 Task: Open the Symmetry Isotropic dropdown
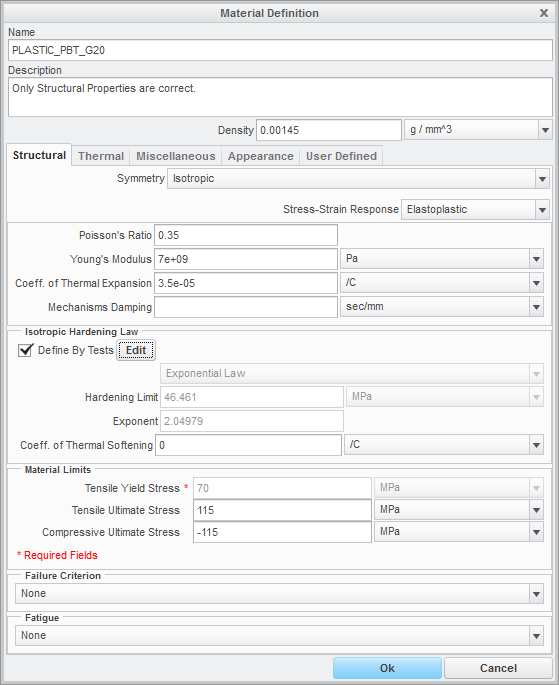[x=358, y=179]
